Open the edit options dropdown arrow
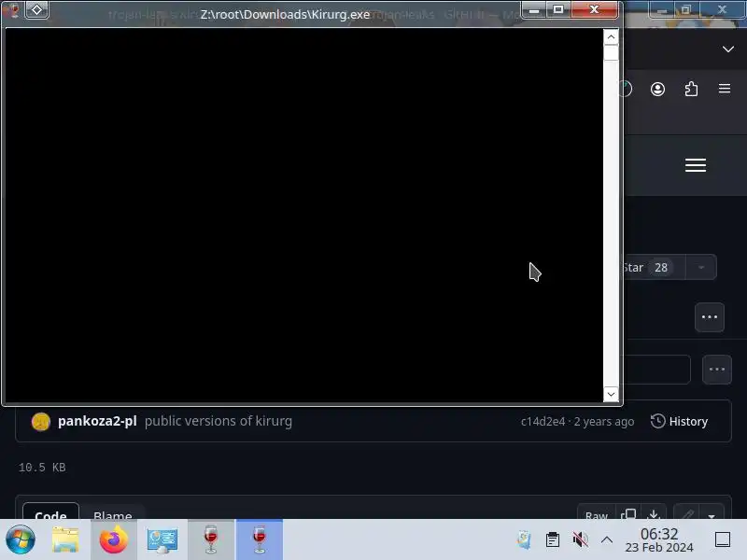Screen dimensions: 747x560 [712, 514]
